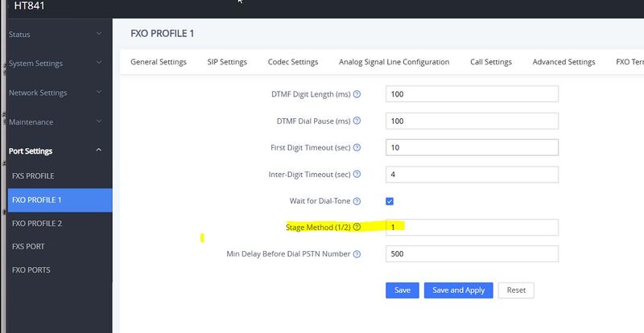Focus the Stage Method input field
This screenshot has width=644, height=333.
point(472,227)
